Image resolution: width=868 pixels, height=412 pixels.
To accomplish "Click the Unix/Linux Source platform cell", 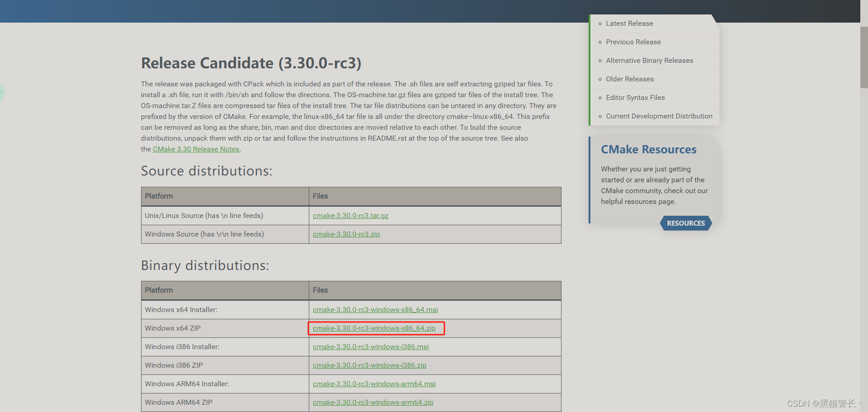I will click(225, 216).
